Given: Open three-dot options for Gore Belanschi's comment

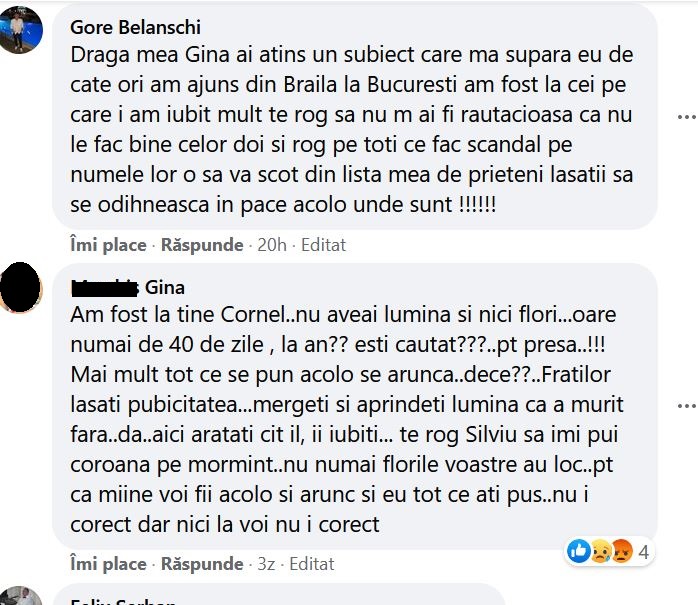Looking at the screenshot, I should pyautogui.click(x=686, y=118).
